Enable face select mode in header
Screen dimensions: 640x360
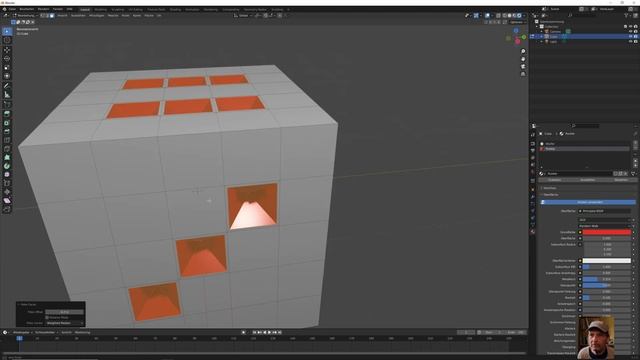tap(52, 16)
